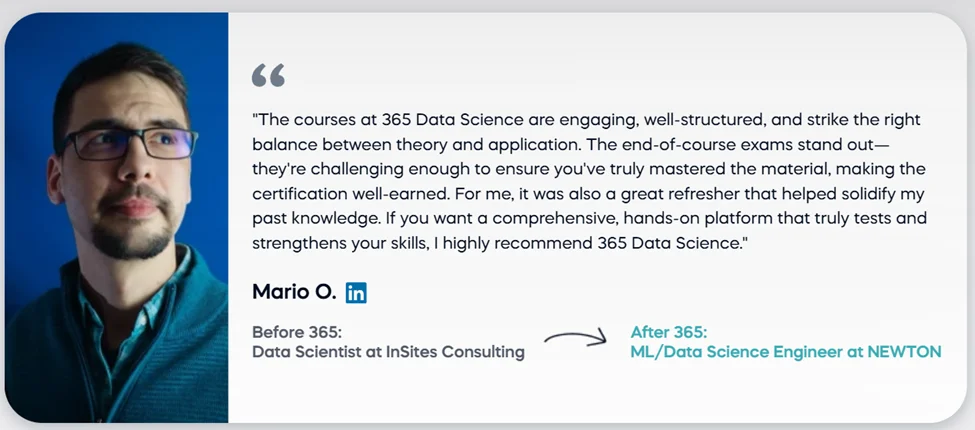Image resolution: width=975 pixels, height=430 pixels.
Task: Click 'ML/Data Science Engineer at NEWTON' text
Action: pos(786,352)
